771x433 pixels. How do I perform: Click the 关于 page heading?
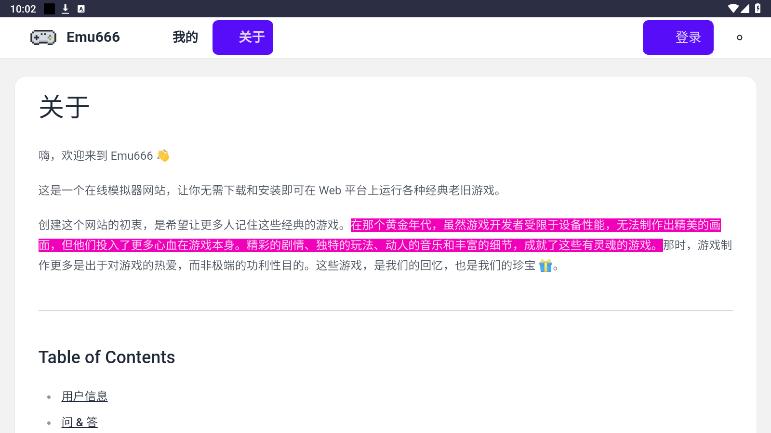(x=64, y=107)
